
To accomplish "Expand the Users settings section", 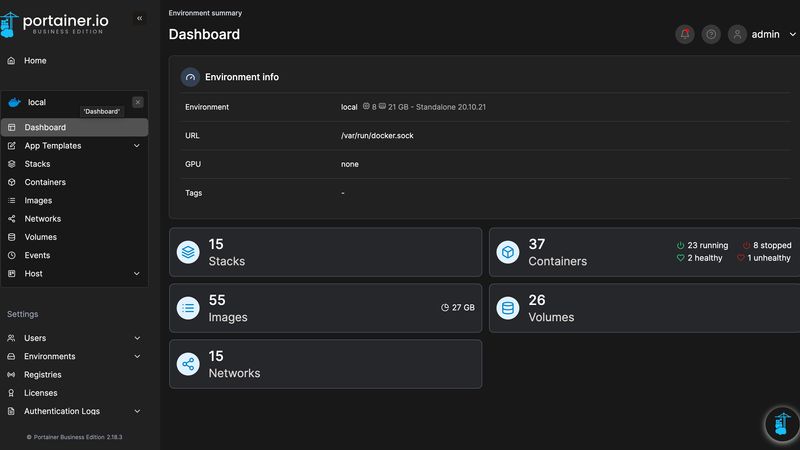I will pos(137,338).
